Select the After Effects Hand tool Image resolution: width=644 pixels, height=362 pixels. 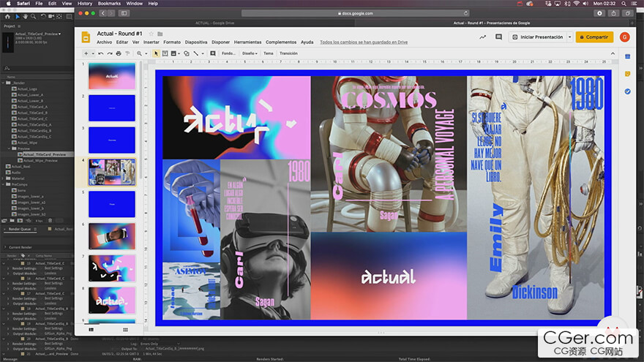(x=25, y=17)
